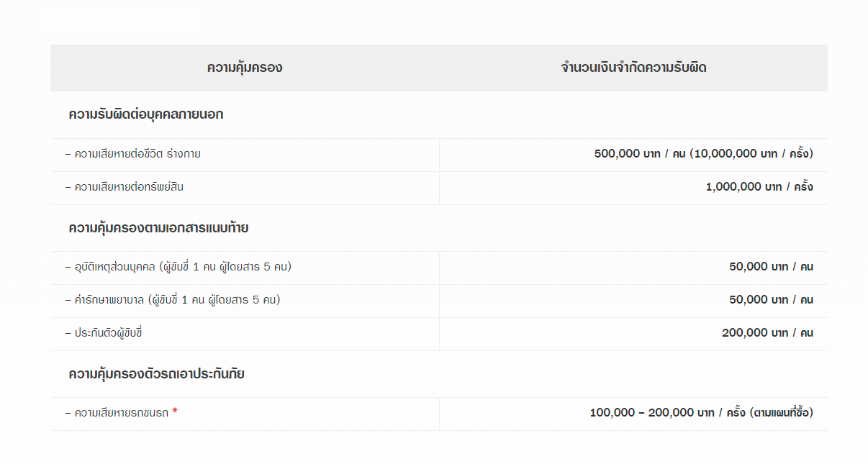The width and height of the screenshot is (868, 464).
Task: Click the 50,000 บาท amount for ค่ารักษาพยาบาล
Action: 771,300
